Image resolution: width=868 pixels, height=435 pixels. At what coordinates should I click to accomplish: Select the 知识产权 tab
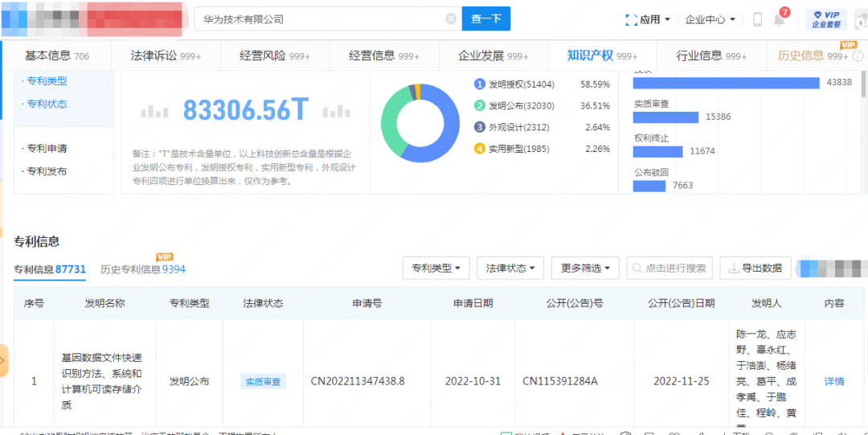[x=602, y=55]
